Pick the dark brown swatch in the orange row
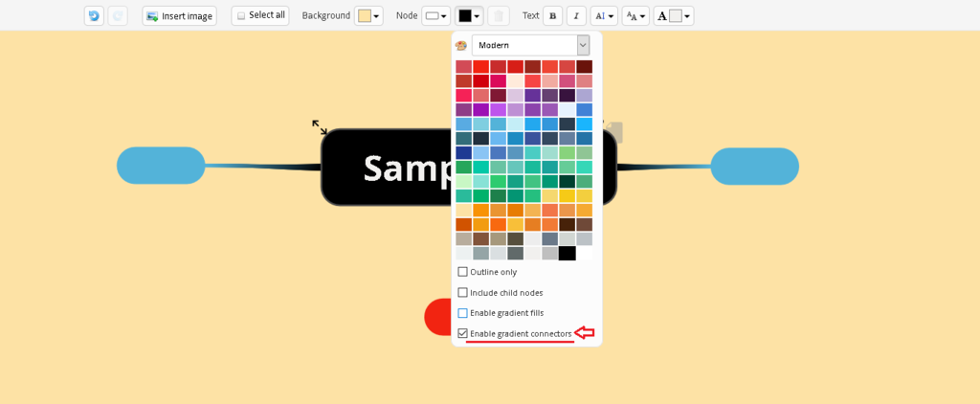 point(567,225)
